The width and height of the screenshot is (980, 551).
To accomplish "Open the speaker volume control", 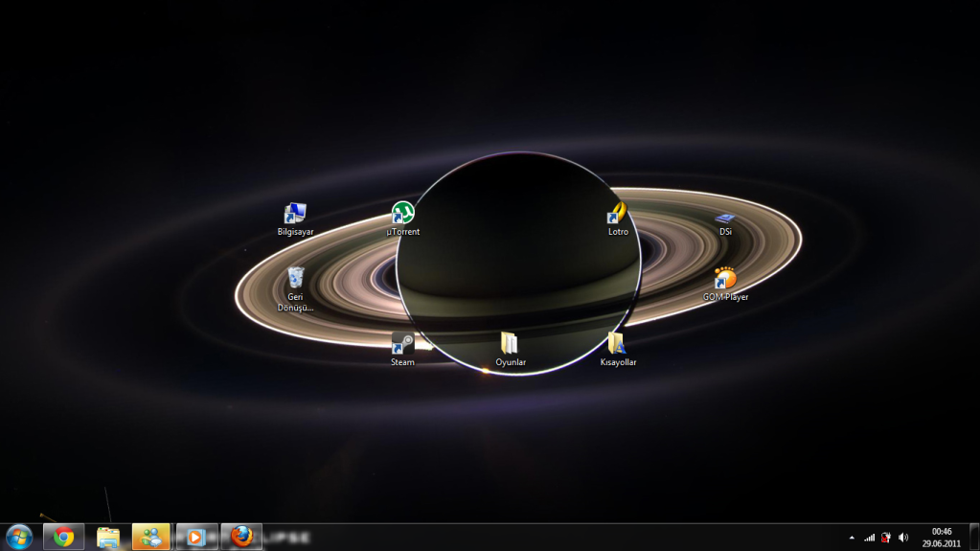I will point(903,538).
